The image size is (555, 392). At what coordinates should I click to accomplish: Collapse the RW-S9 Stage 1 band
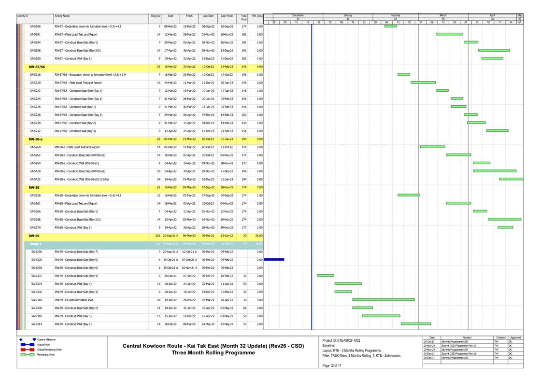34,244
